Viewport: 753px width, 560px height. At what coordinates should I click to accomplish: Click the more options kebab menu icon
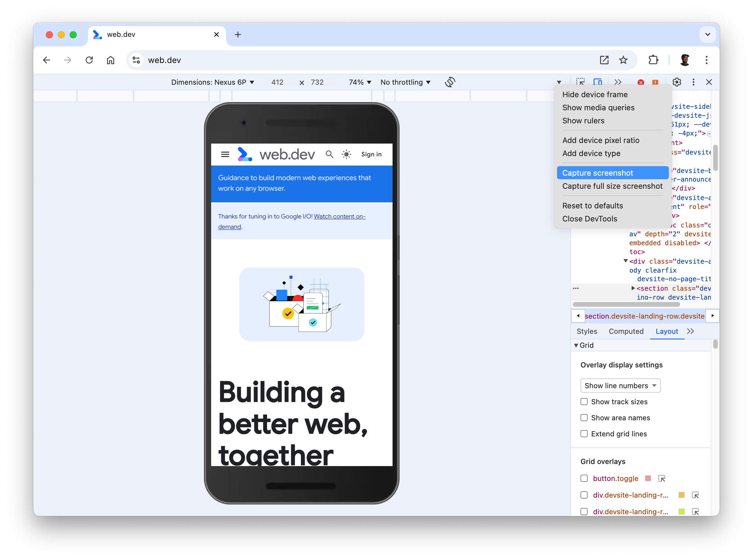click(x=694, y=82)
